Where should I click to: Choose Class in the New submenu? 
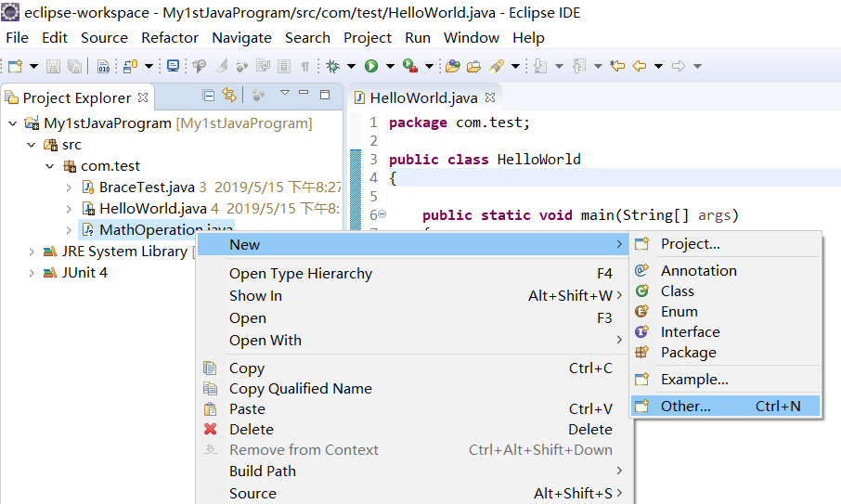[726, 291]
